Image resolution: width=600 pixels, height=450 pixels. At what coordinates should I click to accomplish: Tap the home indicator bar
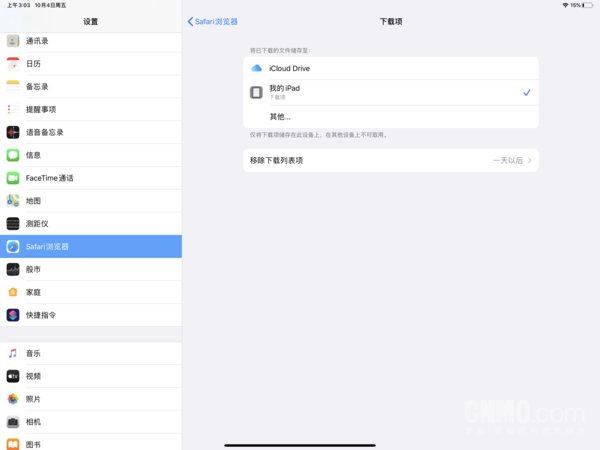click(x=300, y=445)
